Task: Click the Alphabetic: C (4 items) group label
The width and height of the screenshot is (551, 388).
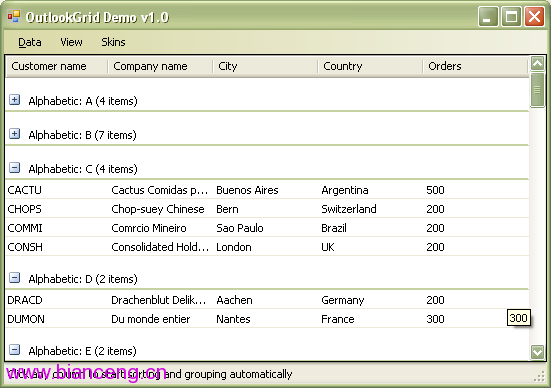Action: tap(83, 169)
